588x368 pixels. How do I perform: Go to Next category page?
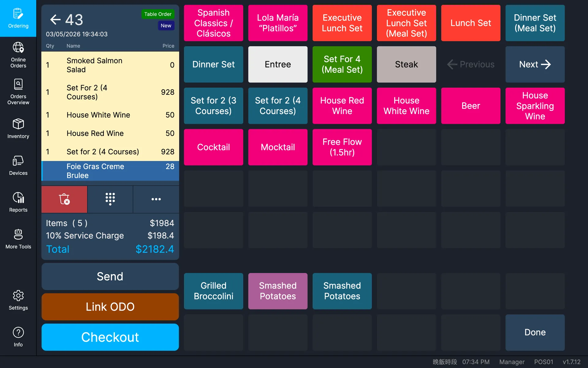[535, 64]
